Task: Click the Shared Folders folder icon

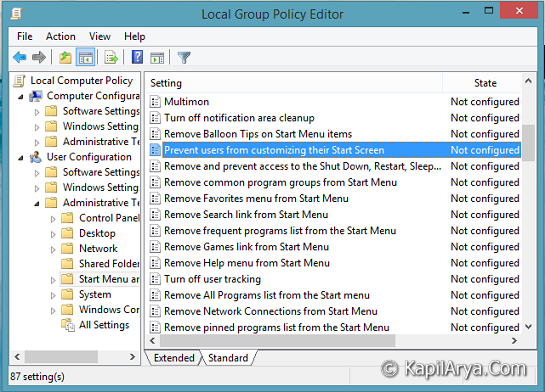Action: (67, 264)
